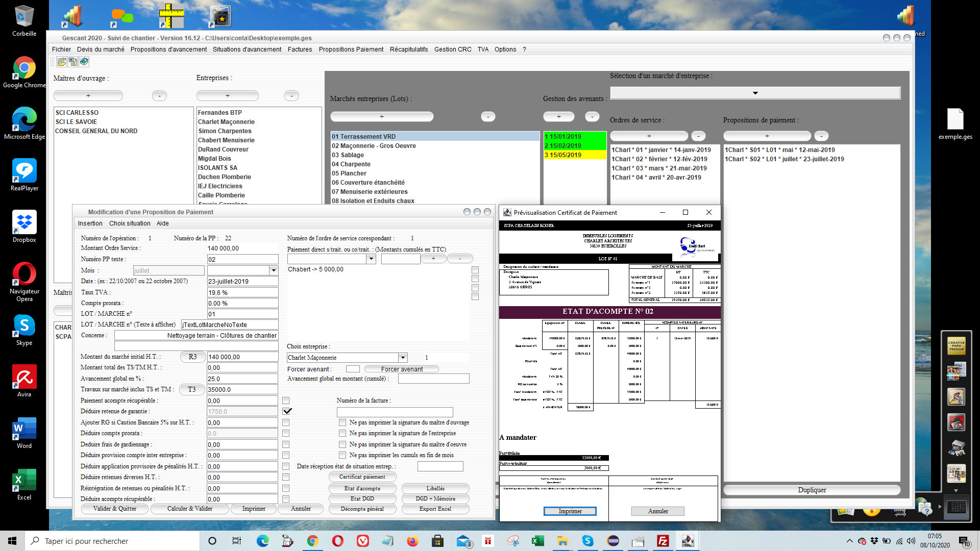Click the Export Excel button
The image size is (980, 551).
click(x=435, y=509)
